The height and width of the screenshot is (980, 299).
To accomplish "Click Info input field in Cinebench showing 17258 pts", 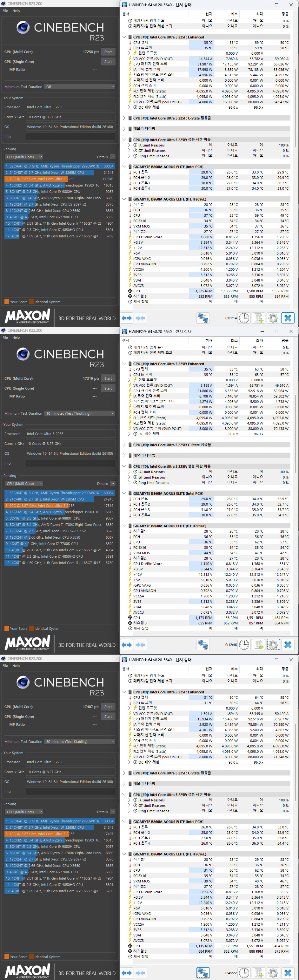I will click(71, 137).
